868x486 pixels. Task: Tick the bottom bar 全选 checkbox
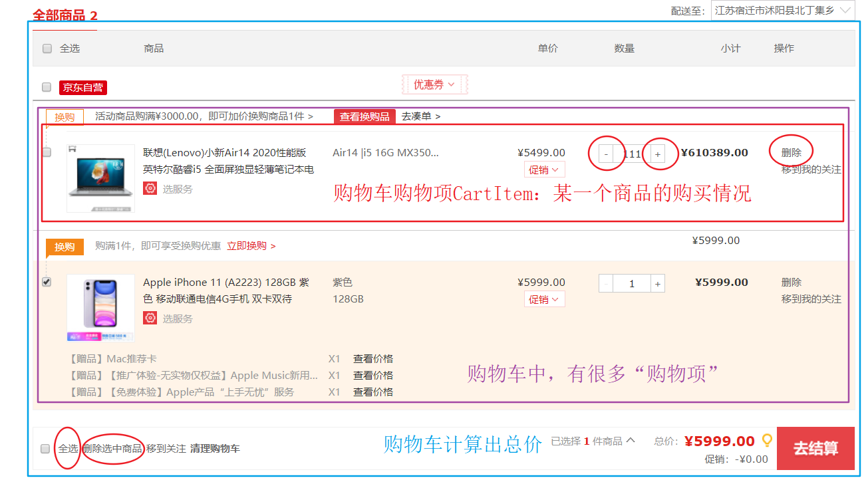click(45, 449)
